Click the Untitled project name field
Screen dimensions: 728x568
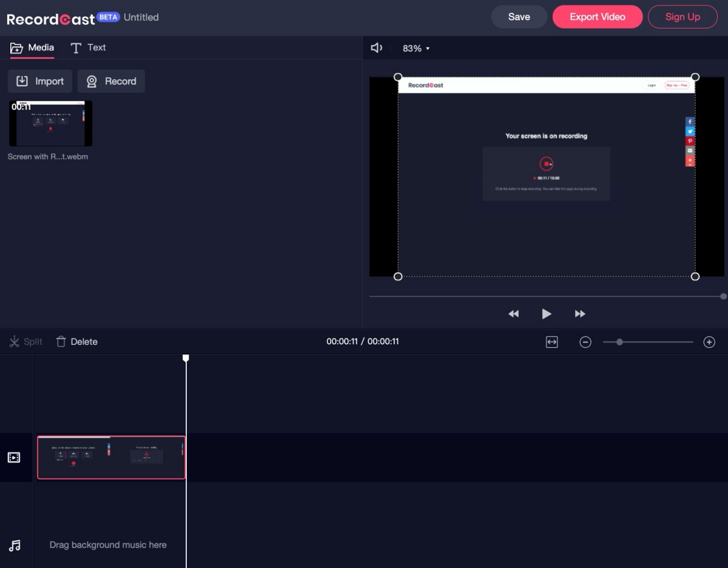pyautogui.click(x=141, y=18)
